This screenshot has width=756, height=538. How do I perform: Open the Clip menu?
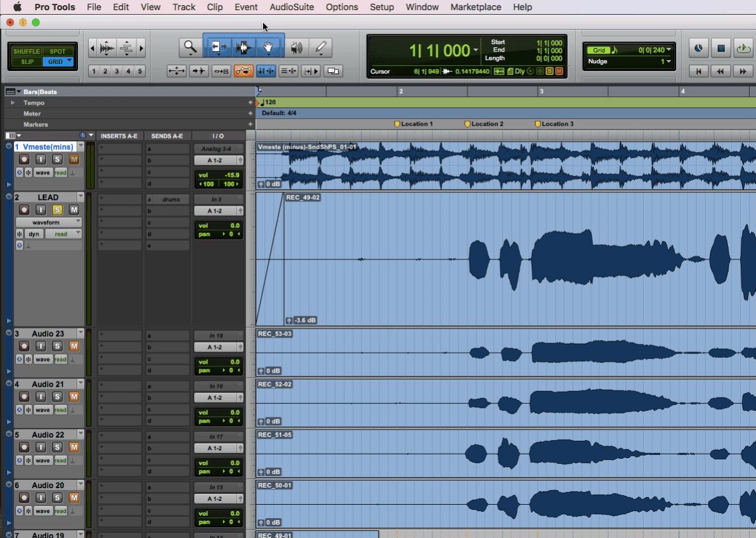(x=215, y=7)
